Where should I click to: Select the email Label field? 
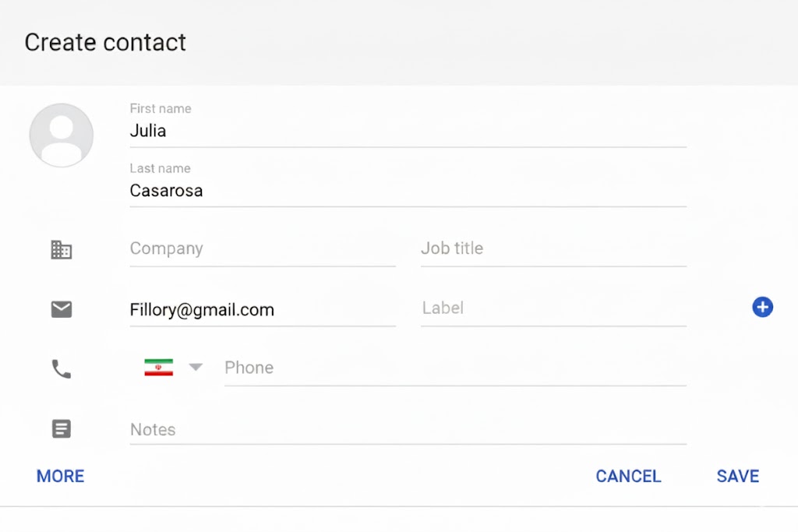coord(553,308)
